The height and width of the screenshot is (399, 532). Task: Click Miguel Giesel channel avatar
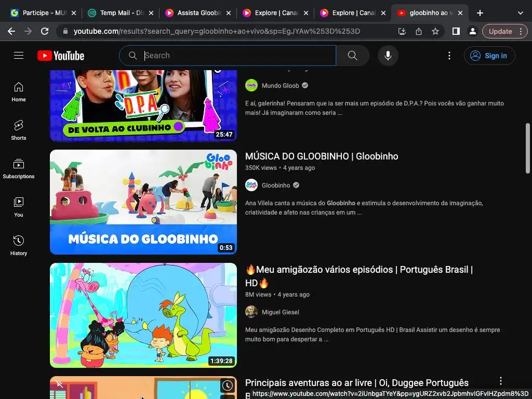(251, 312)
